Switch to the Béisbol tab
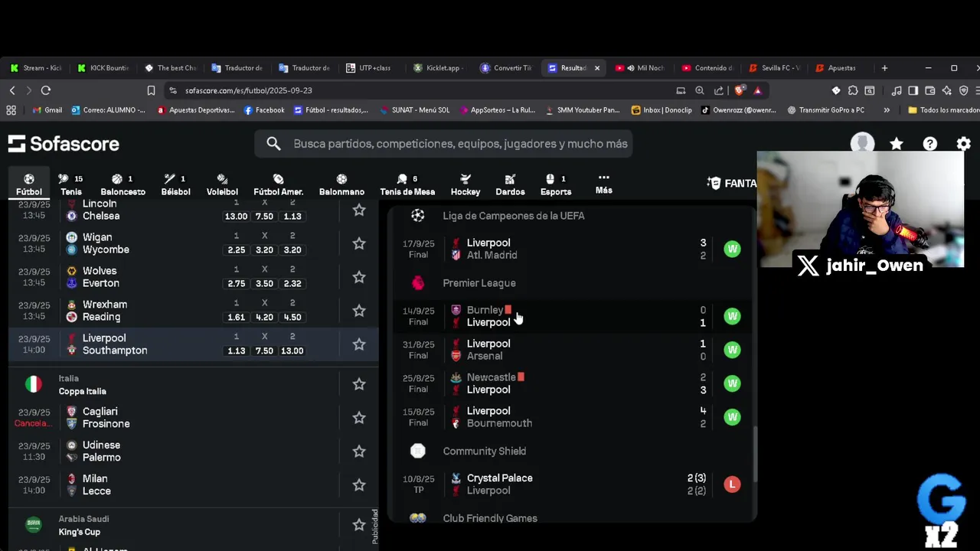The height and width of the screenshot is (551, 980). coord(175,184)
